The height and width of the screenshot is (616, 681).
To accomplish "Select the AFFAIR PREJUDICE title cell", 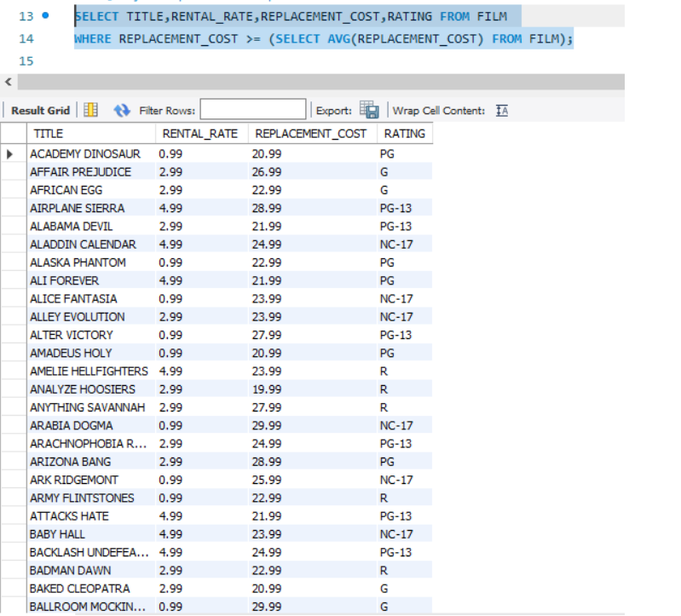I will click(91, 172).
